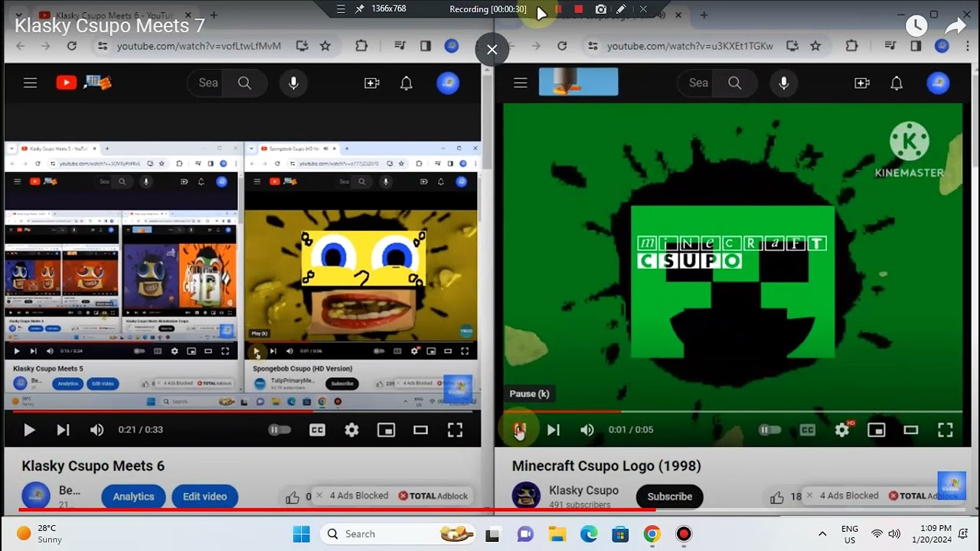
Task: Click the Analytics button
Action: [x=133, y=497]
